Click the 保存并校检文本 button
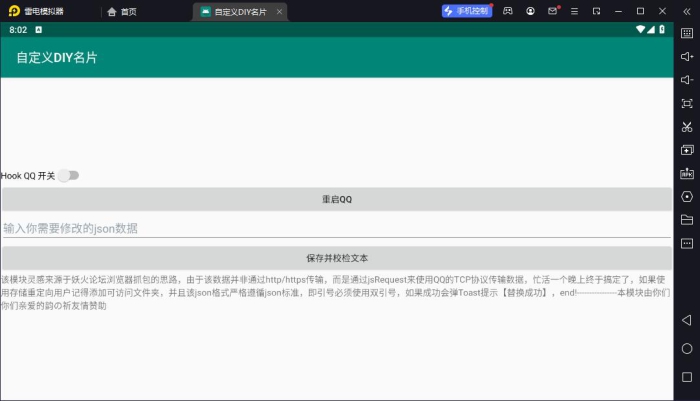The width and height of the screenshot is (700, 401). pyautogui.click(x=337, y=258)
